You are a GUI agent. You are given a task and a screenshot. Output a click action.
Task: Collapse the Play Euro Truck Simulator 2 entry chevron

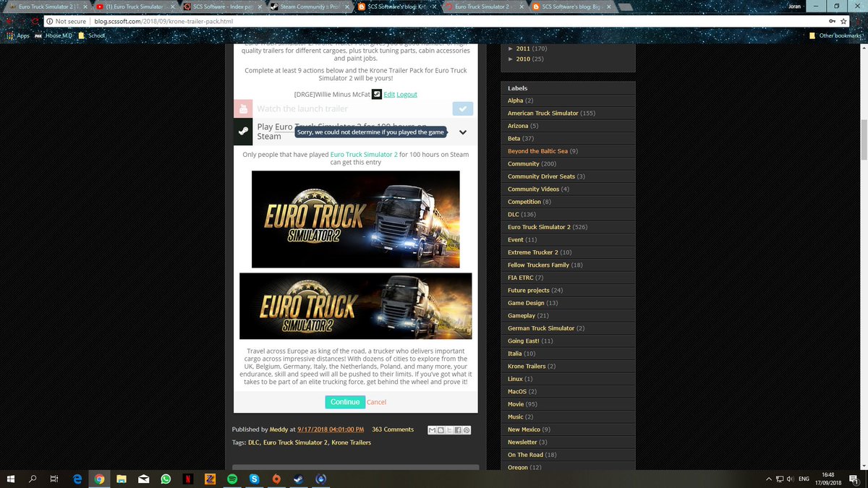click(x=463, y=132)
